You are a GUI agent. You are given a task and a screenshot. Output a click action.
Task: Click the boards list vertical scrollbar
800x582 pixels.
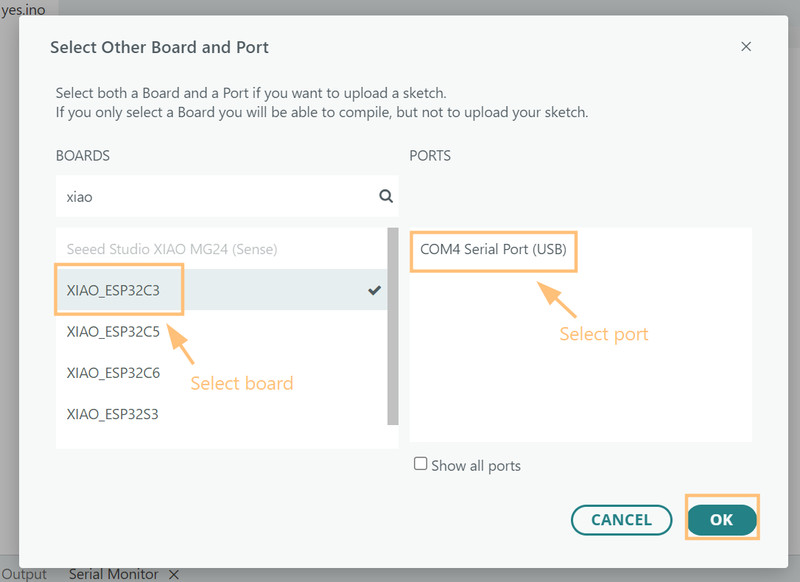[x=393, y=320]
